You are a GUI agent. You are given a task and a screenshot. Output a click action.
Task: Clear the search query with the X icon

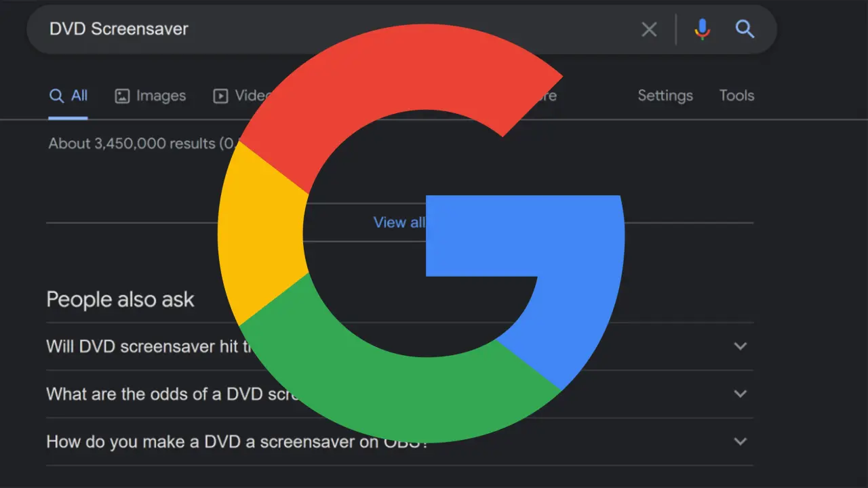pos(649,29)
